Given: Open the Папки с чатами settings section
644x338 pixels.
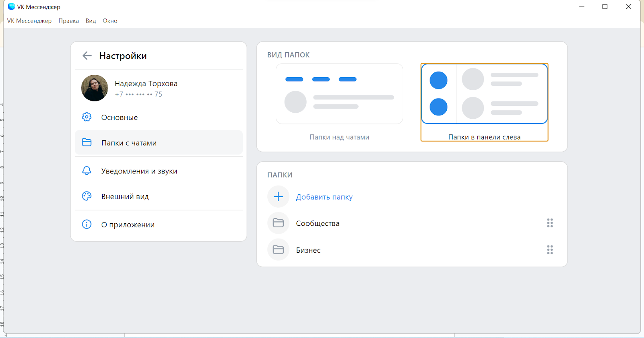Looking at the screenshot, I should click(129, 143).
